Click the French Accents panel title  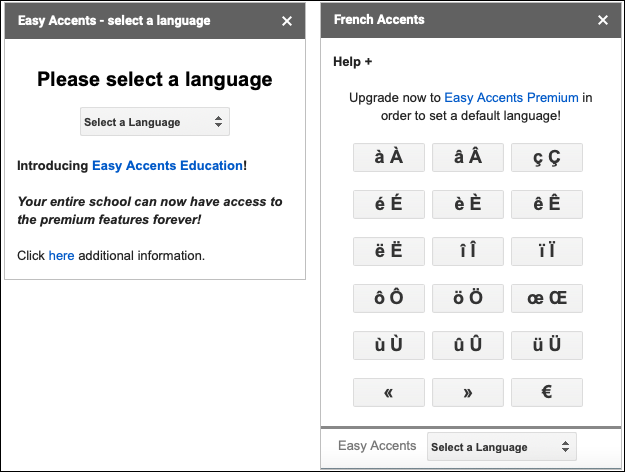[379, 20]
